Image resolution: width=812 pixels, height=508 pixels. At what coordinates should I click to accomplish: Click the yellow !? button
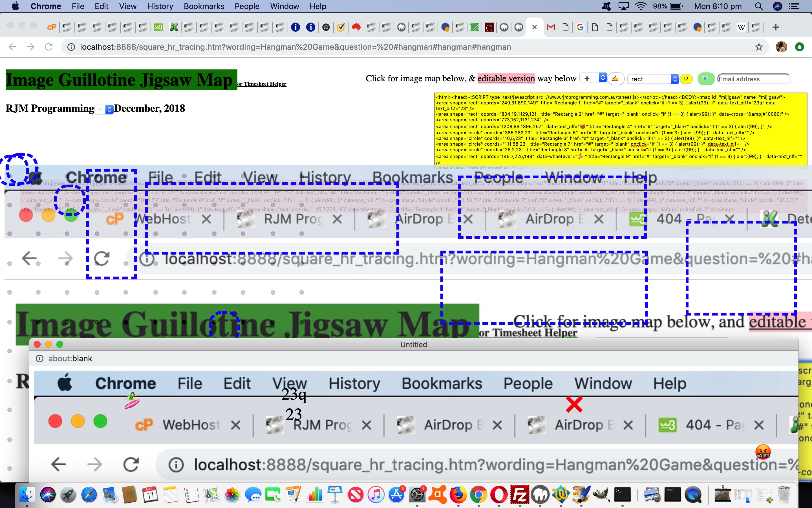coord(686,79)
